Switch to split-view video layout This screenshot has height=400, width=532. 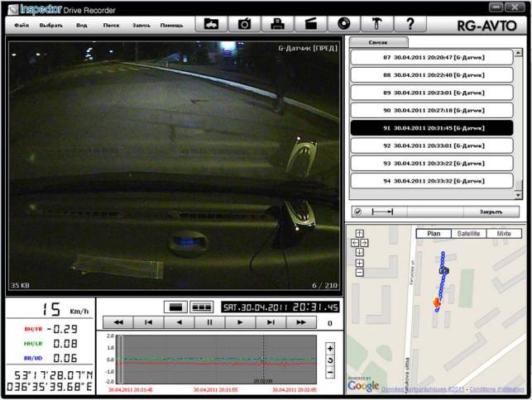(202, 307)
